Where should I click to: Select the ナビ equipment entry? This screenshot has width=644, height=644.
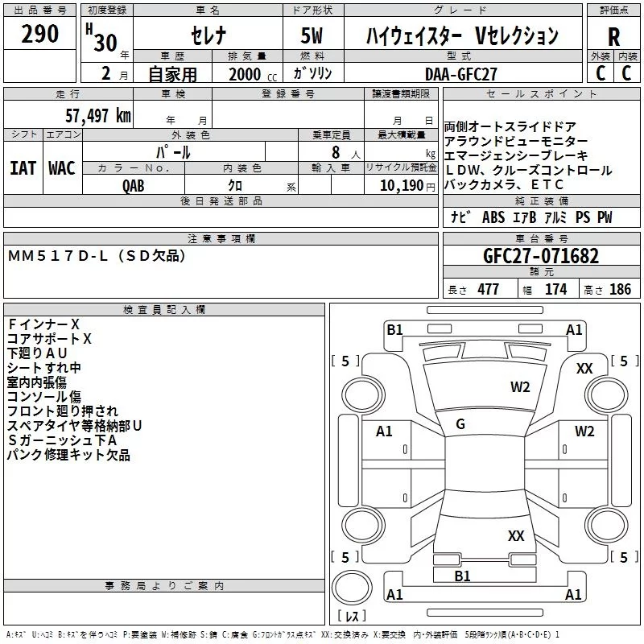460,217
